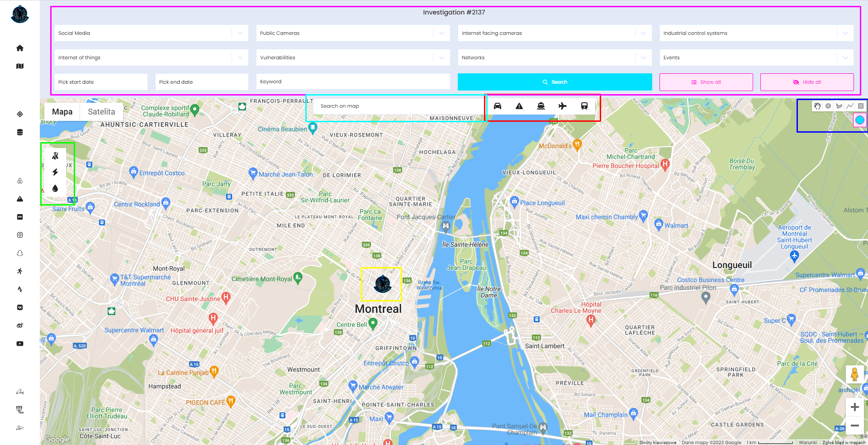Select the Airbnb sidebar icon
This screenshot has width=868, height=445.
[x=20, y=181]
